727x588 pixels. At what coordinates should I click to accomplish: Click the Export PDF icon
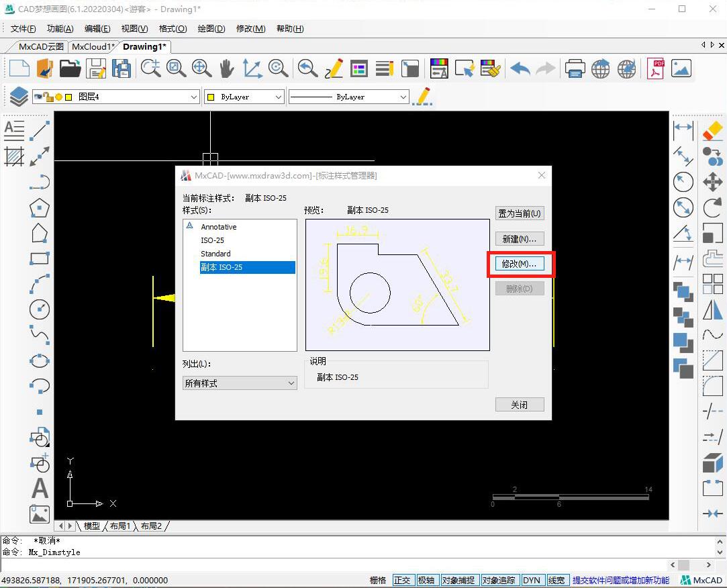pyautogui.click(x=655, y=68)
